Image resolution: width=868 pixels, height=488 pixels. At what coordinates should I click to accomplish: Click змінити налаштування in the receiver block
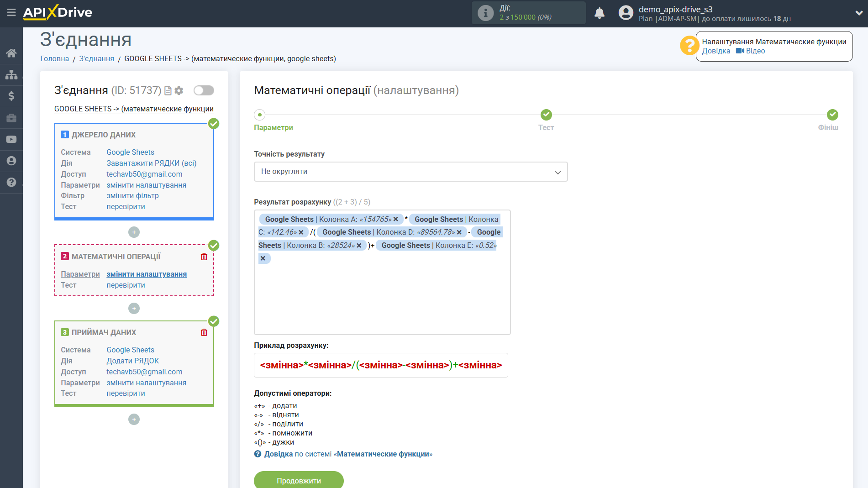[147, 383]
